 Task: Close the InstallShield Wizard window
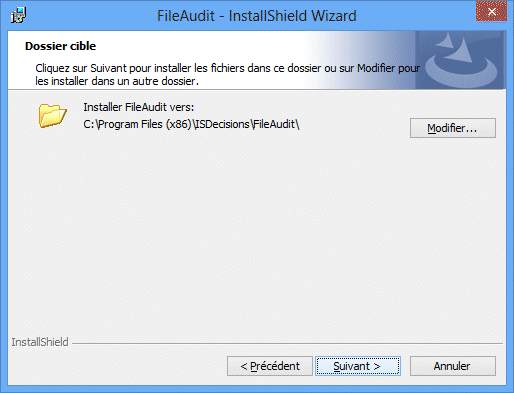pos(491,11)
